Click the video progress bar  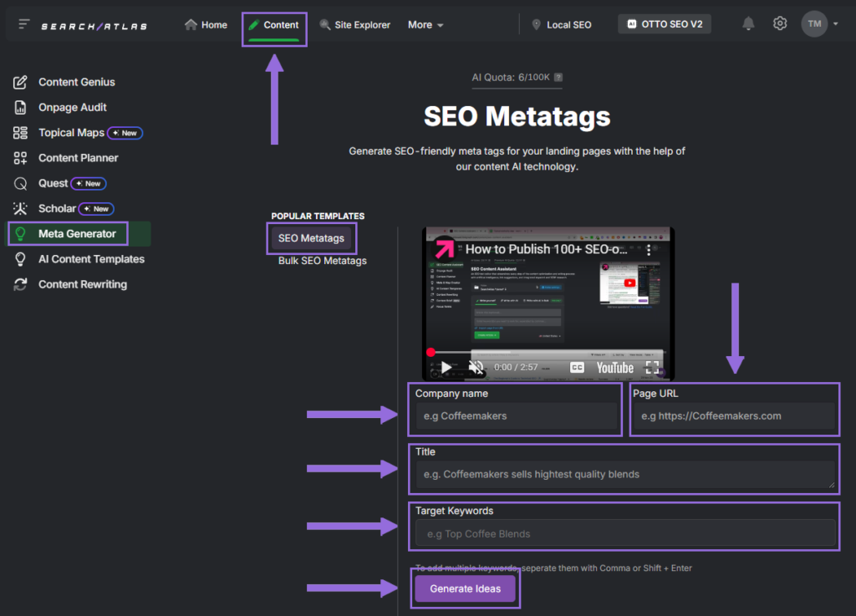click(548, 352)
